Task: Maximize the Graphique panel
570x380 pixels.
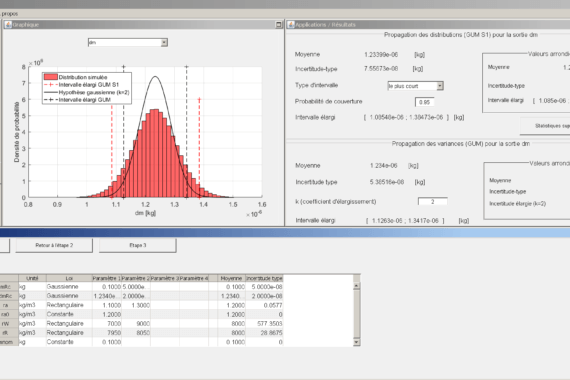Action: coord(279,25)
